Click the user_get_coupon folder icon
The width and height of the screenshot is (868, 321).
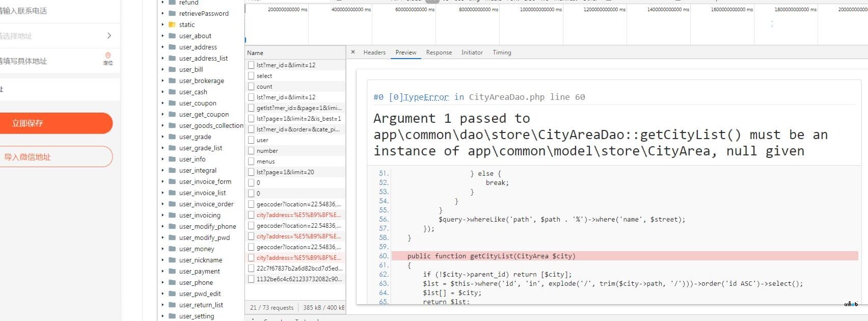pyautogui.click(x=172, y=114)
